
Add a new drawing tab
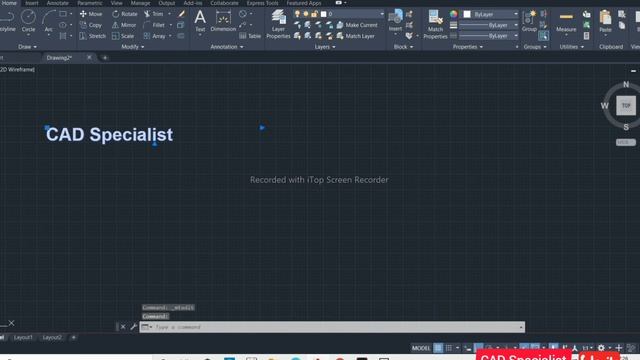coord(104,58)
